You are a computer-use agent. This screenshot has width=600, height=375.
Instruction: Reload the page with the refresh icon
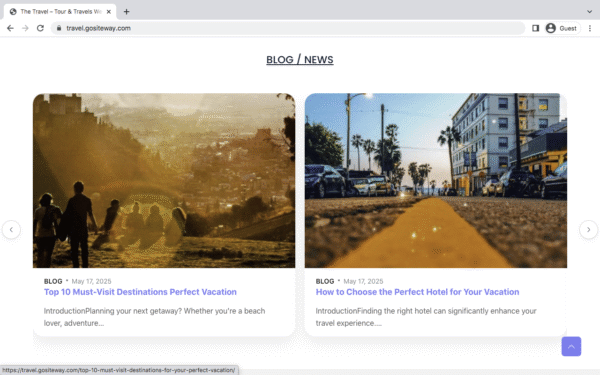click(x=40, y=28)
